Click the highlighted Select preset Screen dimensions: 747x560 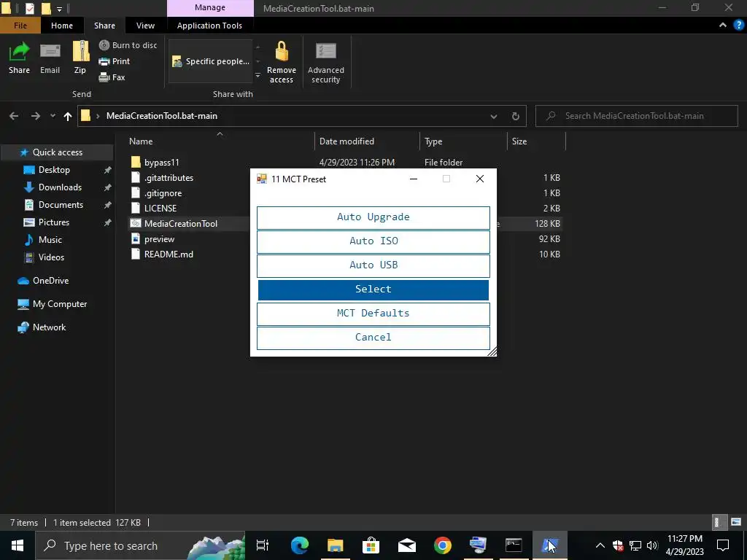click(373, 289)
